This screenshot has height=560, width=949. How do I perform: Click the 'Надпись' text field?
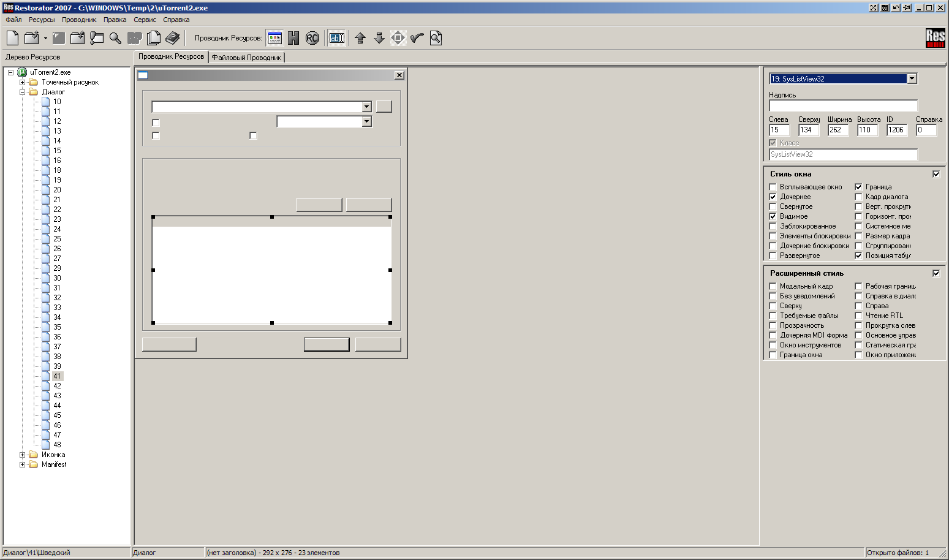[843, 105]
